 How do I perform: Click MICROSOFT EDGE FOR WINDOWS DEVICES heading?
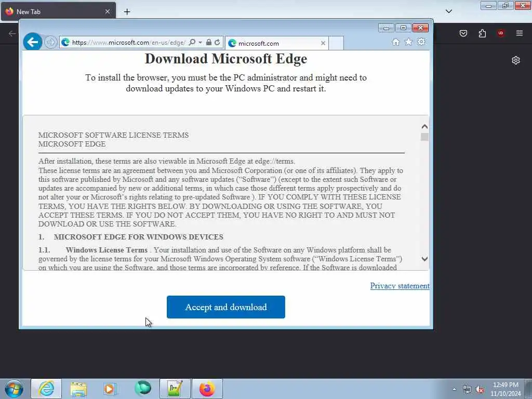138,237
